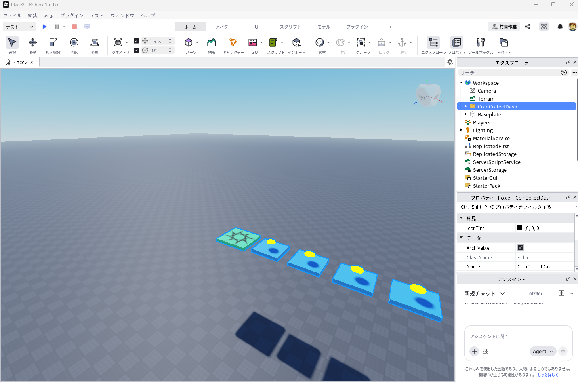
Task: Expand the Lighting service
Action: (x=461, y=130)
